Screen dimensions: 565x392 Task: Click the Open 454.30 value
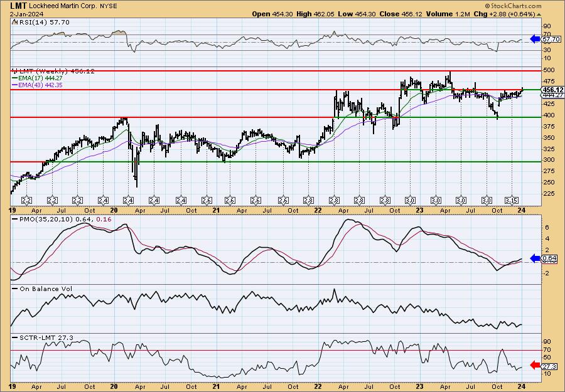tap(282, 14)
